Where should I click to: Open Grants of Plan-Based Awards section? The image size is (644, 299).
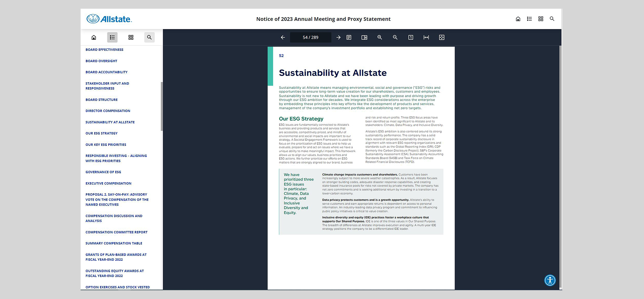[x=116, y=257]
